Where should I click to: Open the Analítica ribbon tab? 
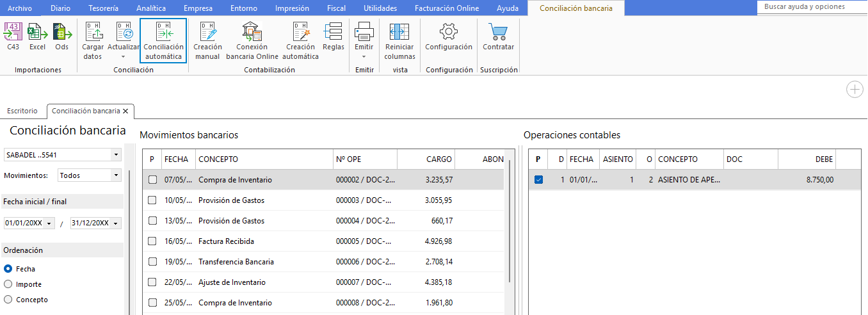click(151, 8)
